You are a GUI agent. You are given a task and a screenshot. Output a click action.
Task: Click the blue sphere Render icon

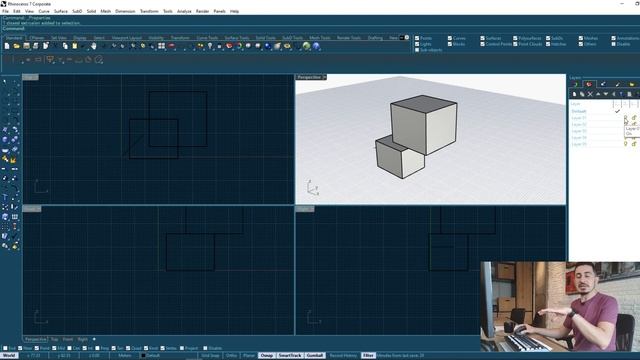click(268, 47)
